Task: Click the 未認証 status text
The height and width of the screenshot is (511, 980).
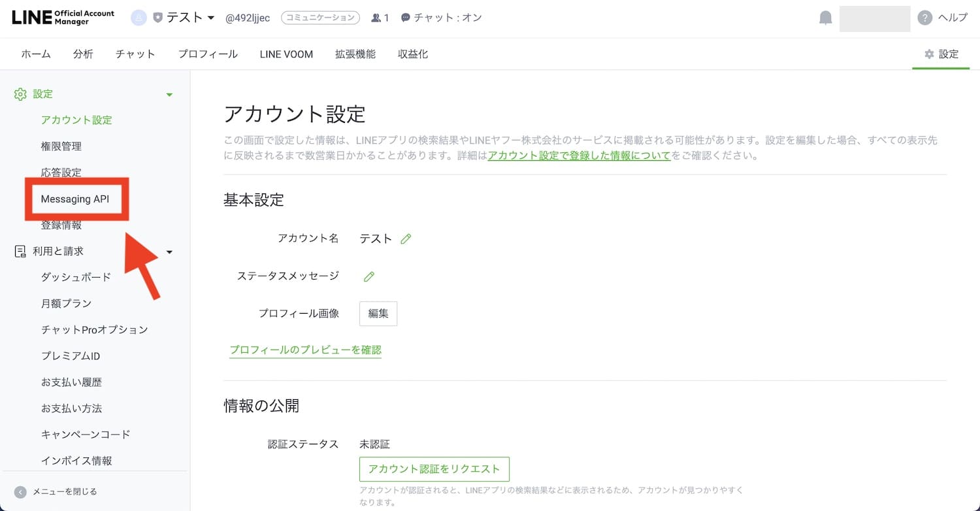Action: pos(375,444)
